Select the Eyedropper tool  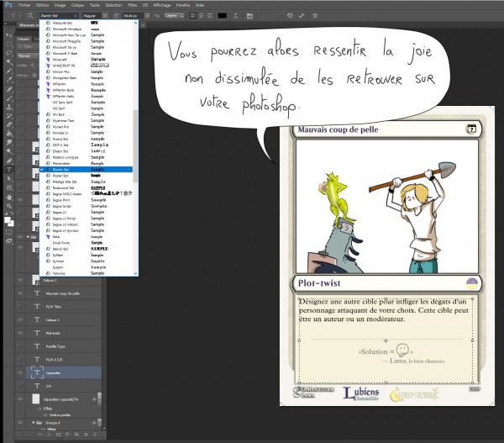click(9, 80)
